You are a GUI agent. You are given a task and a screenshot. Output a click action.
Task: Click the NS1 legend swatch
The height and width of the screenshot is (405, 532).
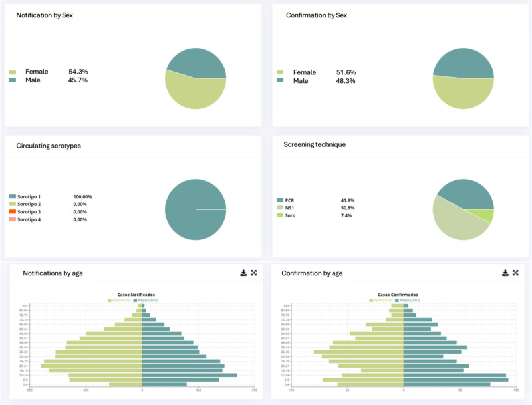280,208
